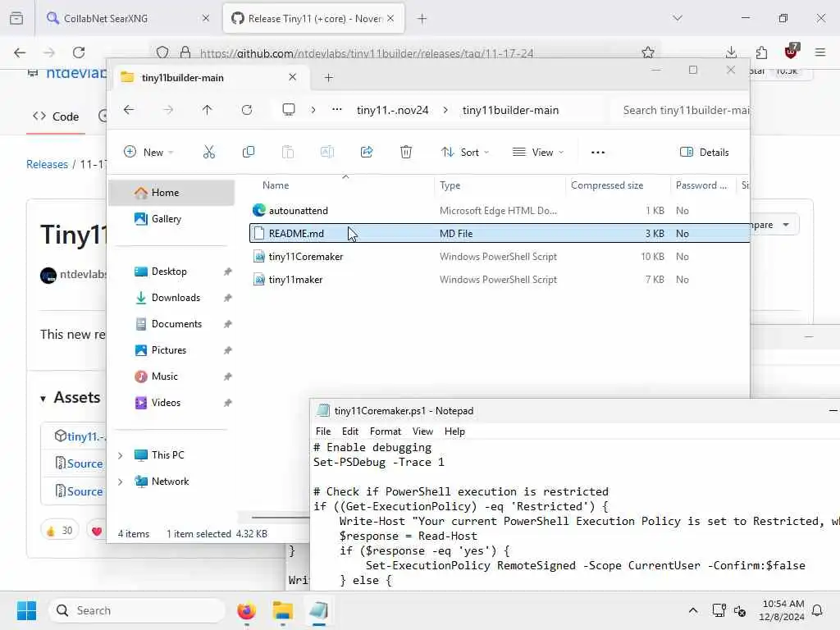The height and width of the screenshot is (630, 840).
Task: Open the Code tab on GitHub page
Action: pos(56,116)
